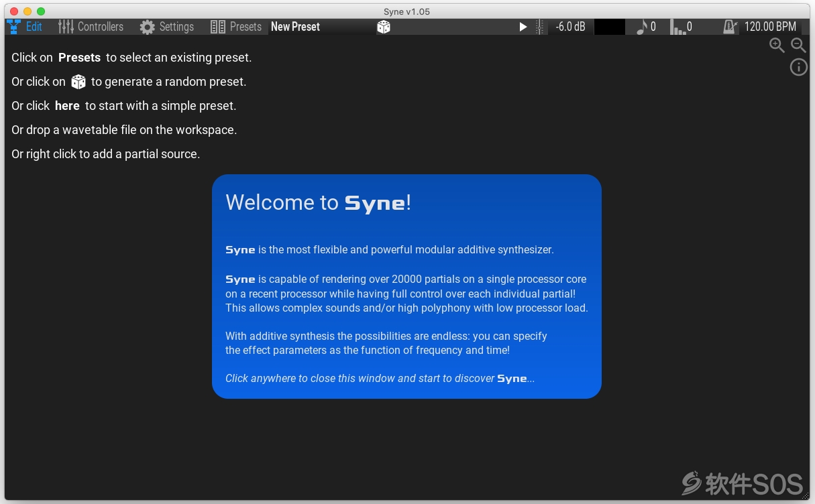Click 'here' to start a simple preset
Image resolution: width=815 pixels, height=504 pixels.
67,106
